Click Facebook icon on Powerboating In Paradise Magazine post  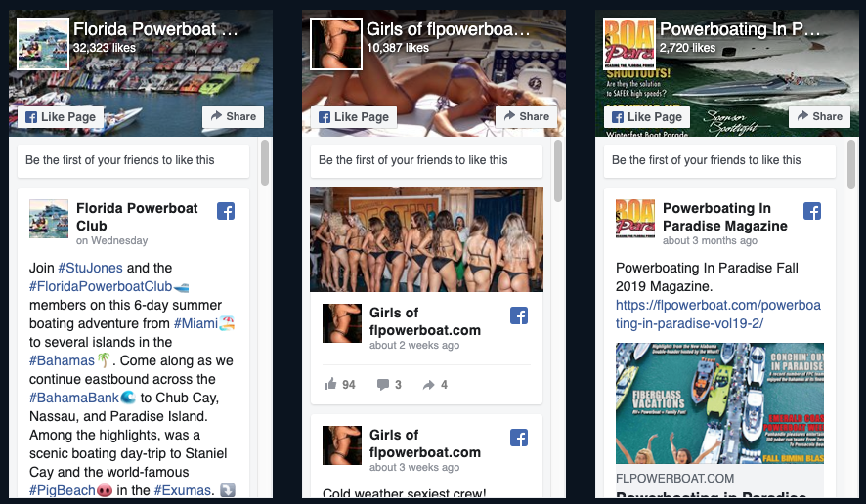click(812, 211)
